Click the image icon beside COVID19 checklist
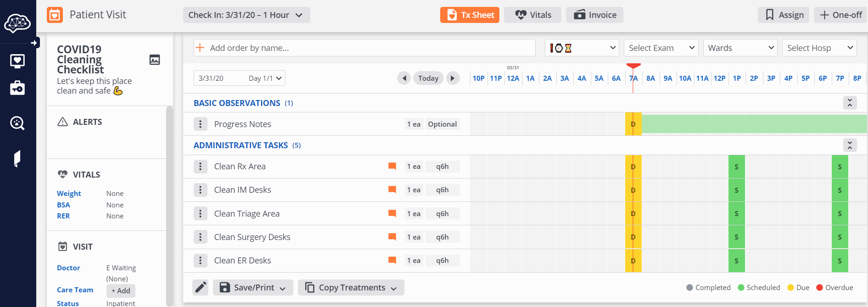The height and width of the screenshot is (307, 868). (x=155, y=60)
